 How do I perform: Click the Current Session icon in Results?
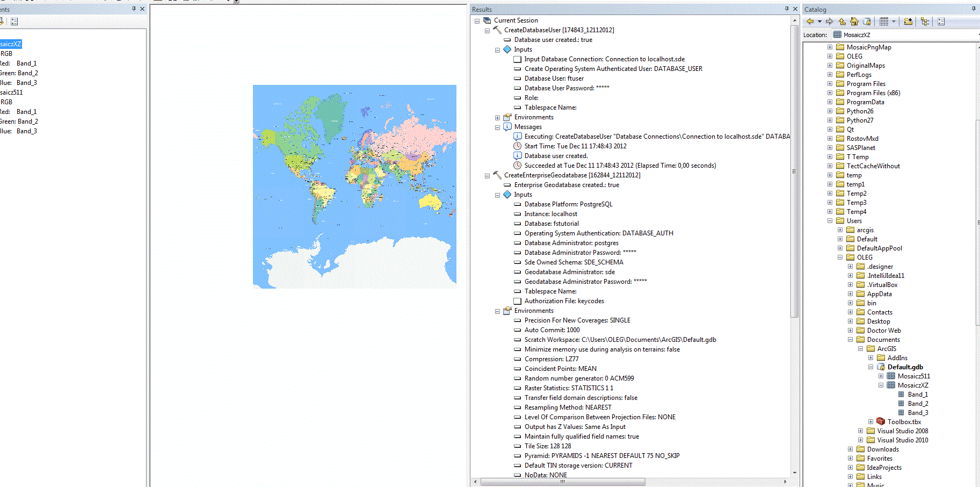point(487,20)
